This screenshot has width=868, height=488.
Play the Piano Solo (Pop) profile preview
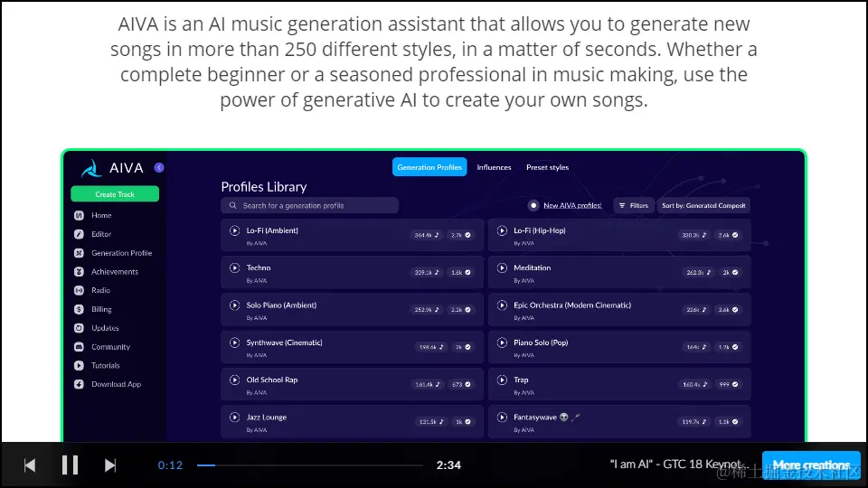[502, 343]
